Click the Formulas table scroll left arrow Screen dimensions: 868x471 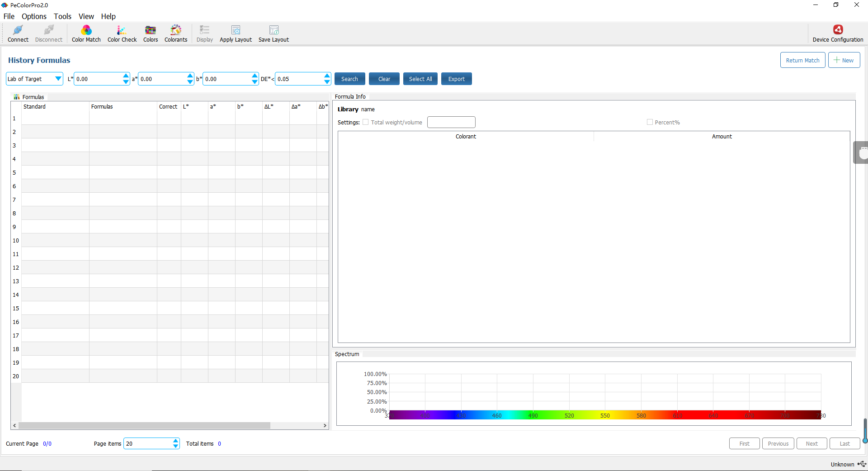(x=14, y=426)
